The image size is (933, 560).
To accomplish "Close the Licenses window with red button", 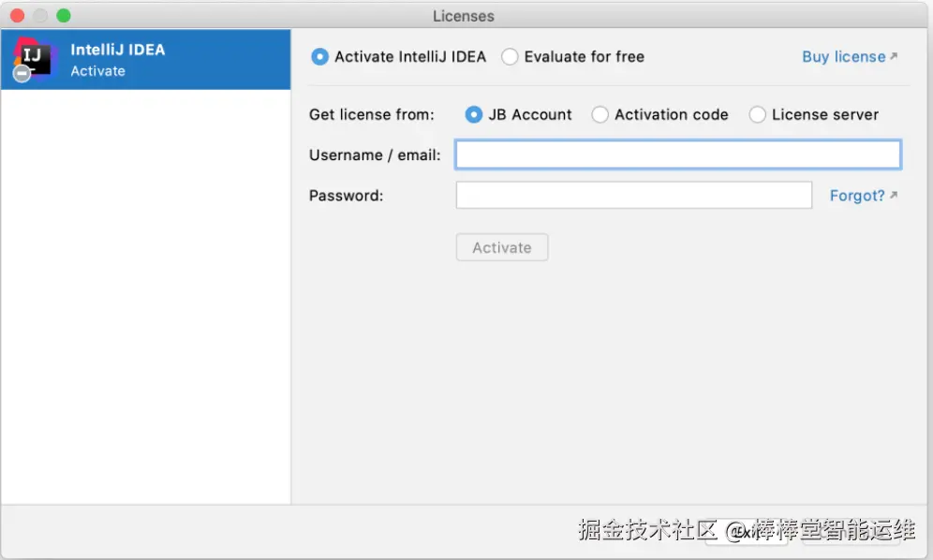I will click(17, 16).
